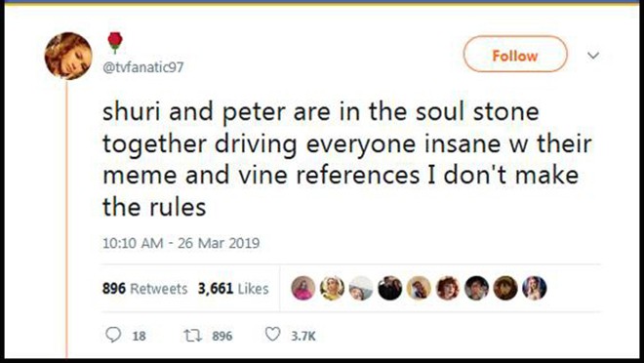Image resolution: width=644 pixels, height=363 pixels.
Task: Click the red rose emoji display name
Action: (115, 43)
